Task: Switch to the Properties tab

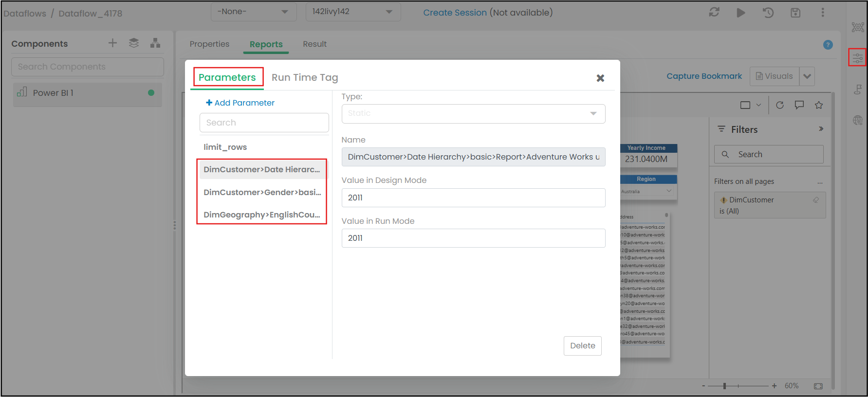Action: click(209, 44)
